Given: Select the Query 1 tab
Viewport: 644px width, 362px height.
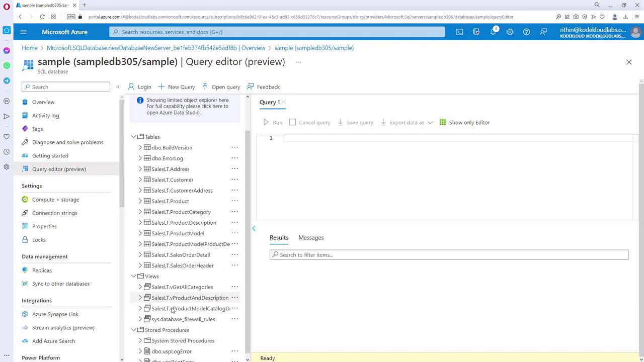Looking at the screenshot, I should click(270, 102).
